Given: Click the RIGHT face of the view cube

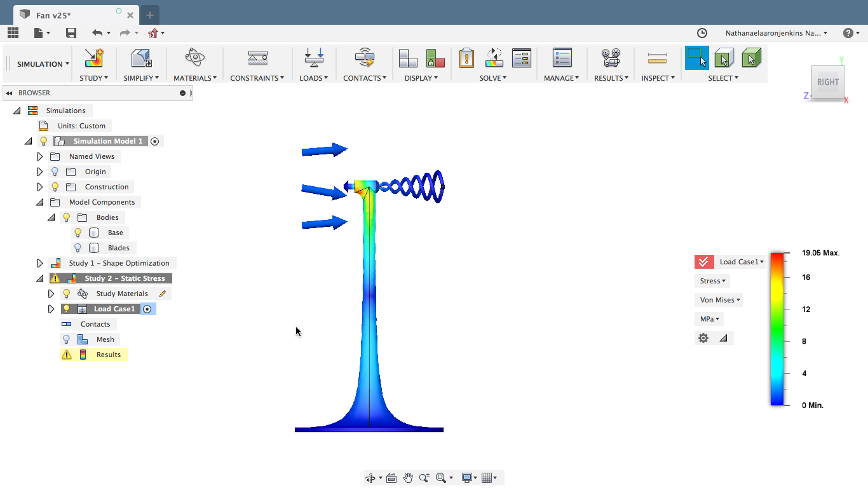Looking at the screenshot, I should point(828,82).
